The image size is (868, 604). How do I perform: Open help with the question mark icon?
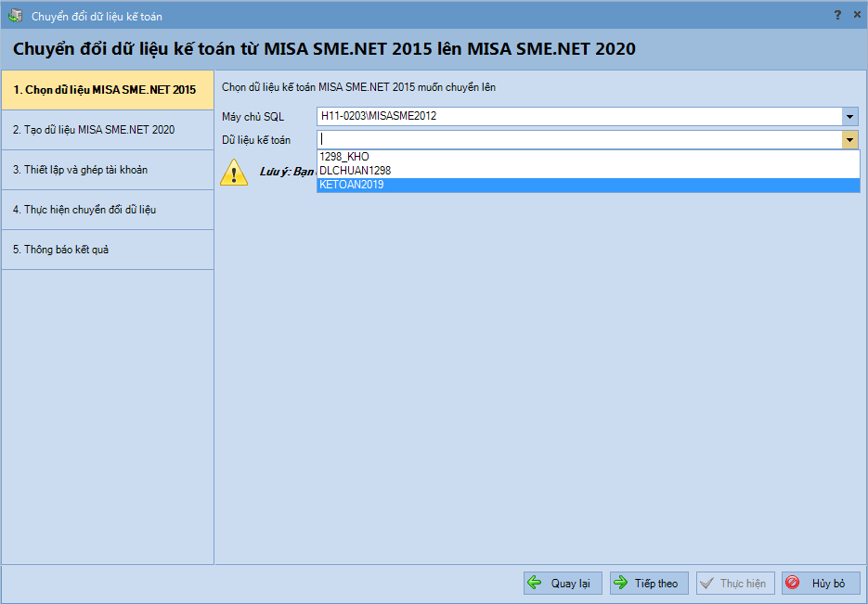[837, 15]
